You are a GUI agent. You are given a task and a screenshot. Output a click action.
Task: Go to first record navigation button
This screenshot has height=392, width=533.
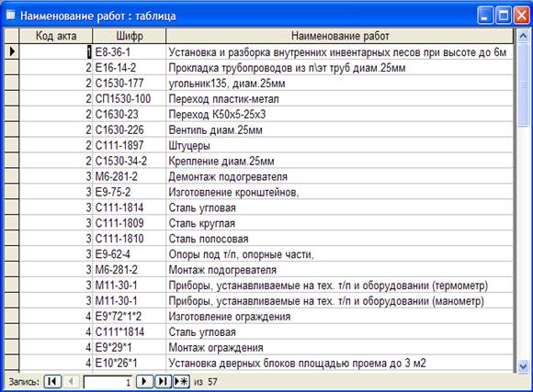tap(52, 381)
